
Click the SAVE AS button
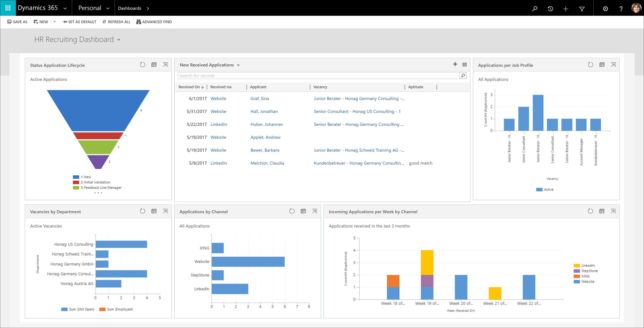click(17, 21)
